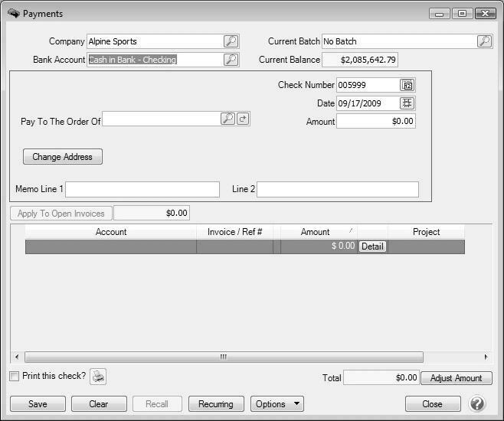Click the payee refresh arrow icon

pyautogui.click(x=243, y=119)
